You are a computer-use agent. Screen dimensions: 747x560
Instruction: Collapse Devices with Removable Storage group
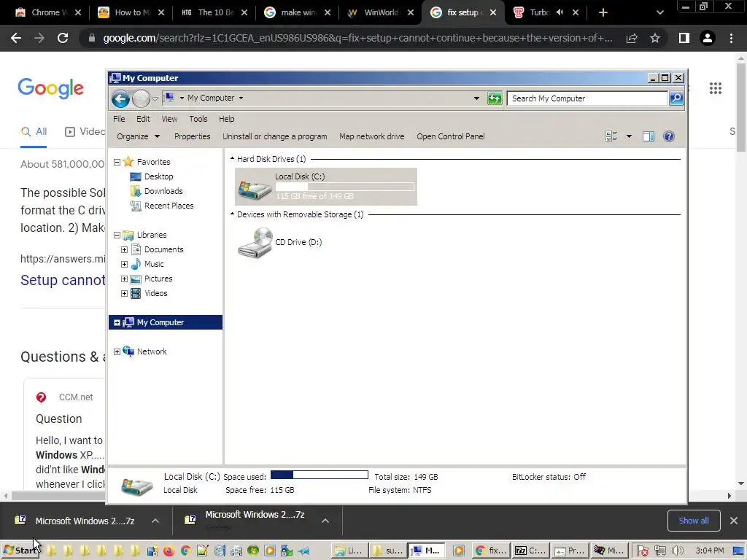tap(233, 214)
